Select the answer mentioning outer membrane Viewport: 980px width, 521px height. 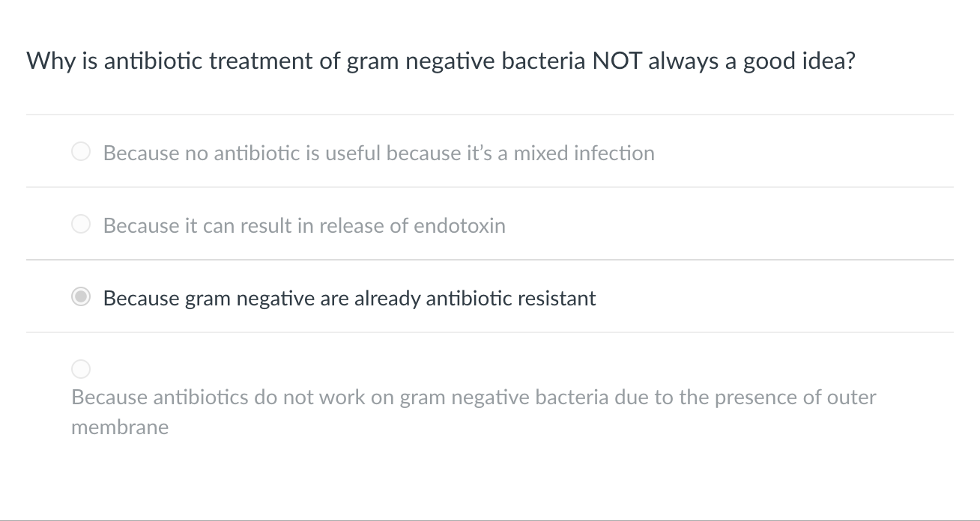click(473, 397)
